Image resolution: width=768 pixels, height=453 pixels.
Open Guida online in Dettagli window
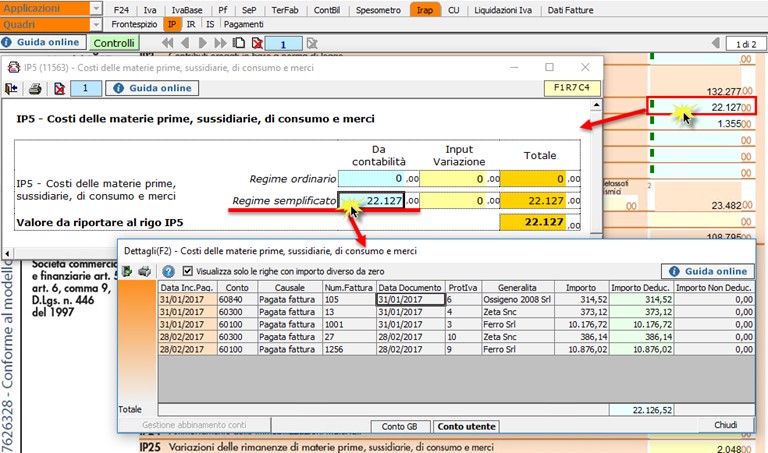pyautogui.click(x=708, y=271)
